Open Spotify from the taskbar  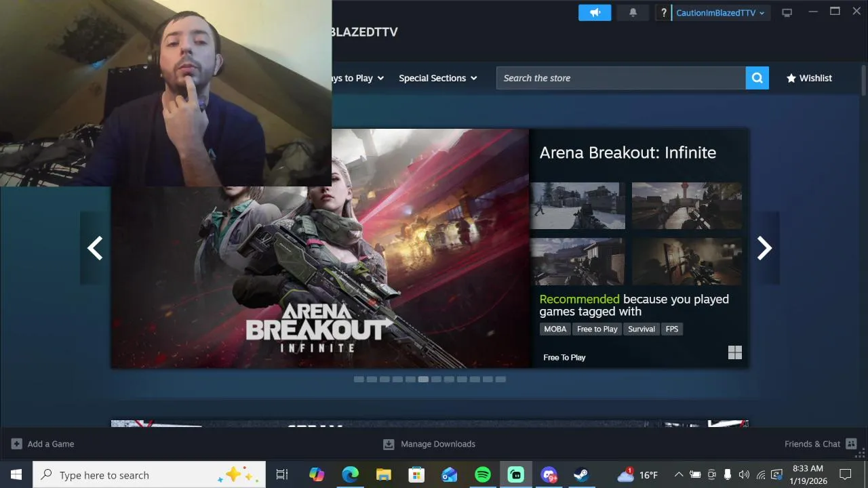483,474
